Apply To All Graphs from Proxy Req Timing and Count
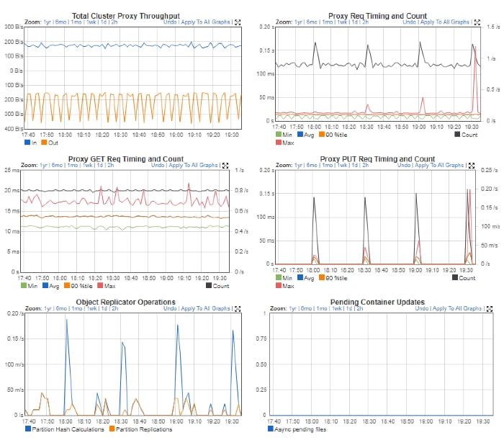504x448 pixels. click(x=445, y=22)
